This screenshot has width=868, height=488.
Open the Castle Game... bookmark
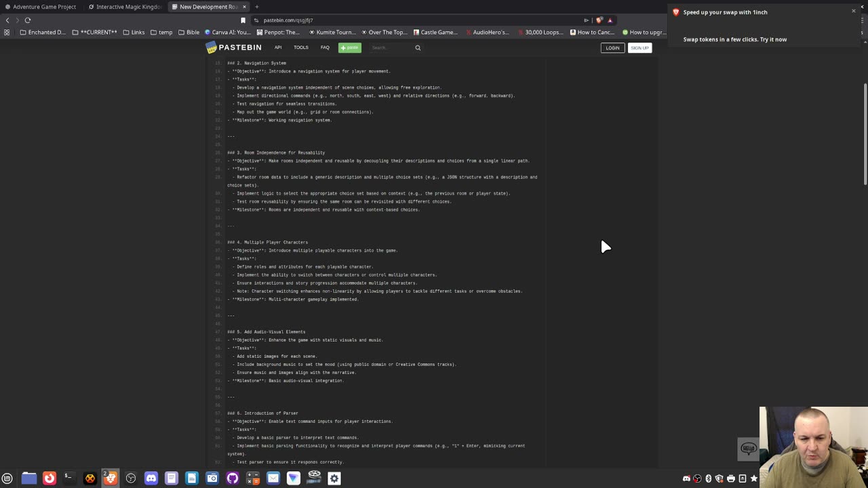tap(435, 32)
